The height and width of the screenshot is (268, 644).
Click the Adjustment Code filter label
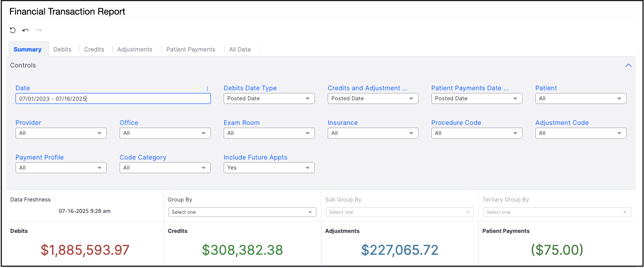(562, 123)
